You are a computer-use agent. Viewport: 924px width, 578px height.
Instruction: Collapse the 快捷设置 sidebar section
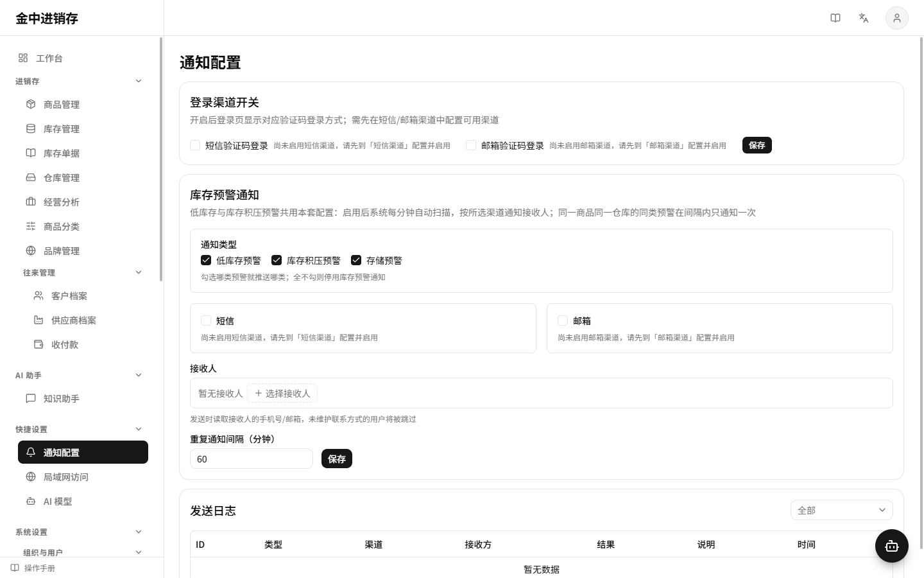click(x=139, y=429)
